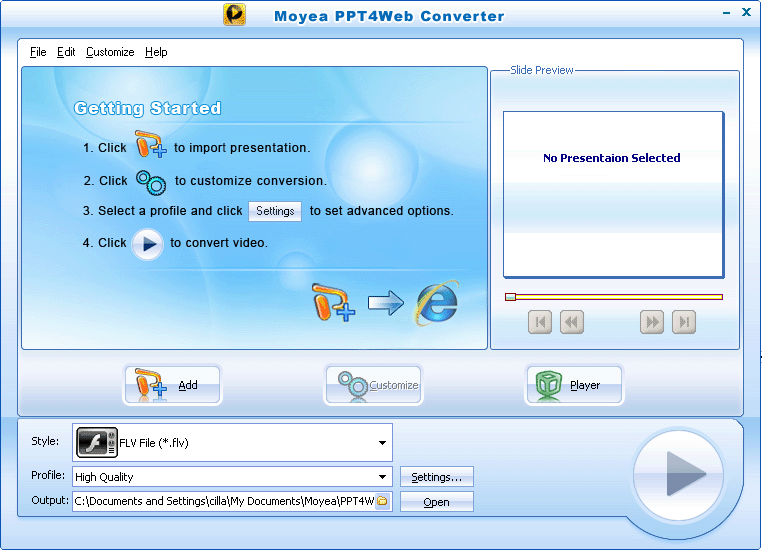Image resolution: width=762 pixels, height=551 pixels.
Task: Click the slide preview display area
Action: coord(613,194)
